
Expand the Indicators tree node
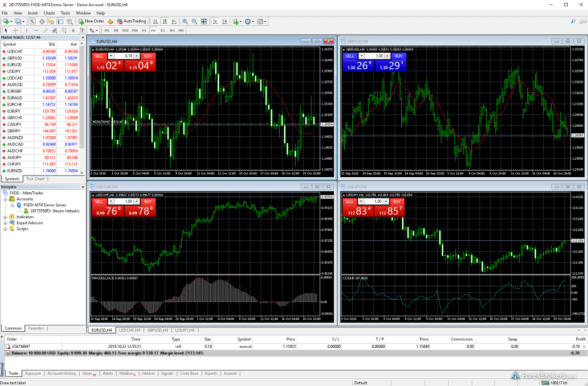click(6, 217)
